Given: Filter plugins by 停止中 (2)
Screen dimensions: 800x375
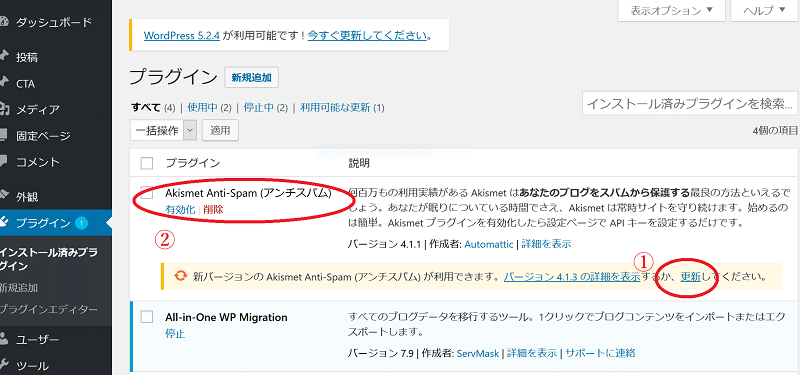Looking at the screenshot, I should click(265, 108).
